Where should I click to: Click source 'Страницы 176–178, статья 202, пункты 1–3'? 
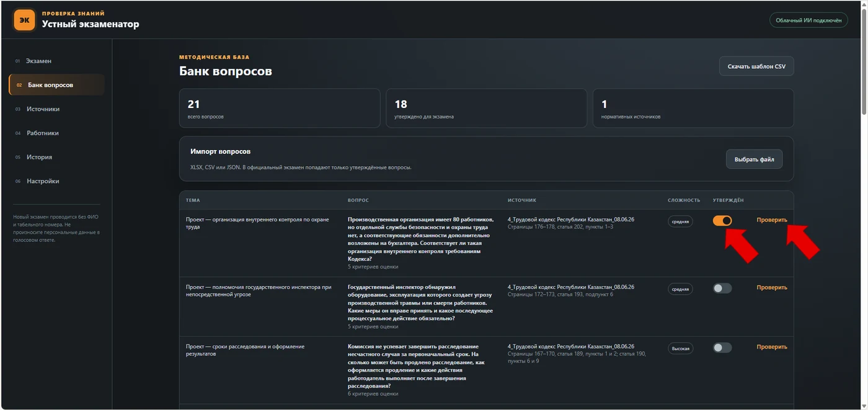click(x=560, y=227)
